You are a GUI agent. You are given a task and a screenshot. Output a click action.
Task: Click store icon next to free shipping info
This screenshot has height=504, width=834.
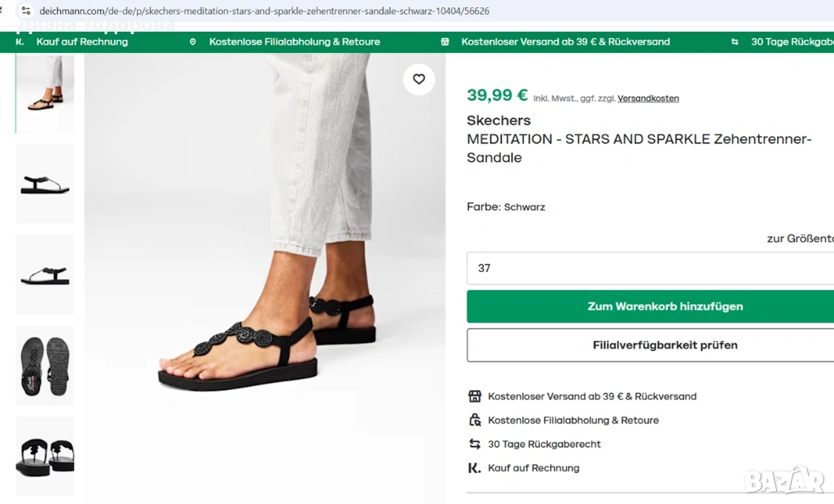(x=475, y=397)
